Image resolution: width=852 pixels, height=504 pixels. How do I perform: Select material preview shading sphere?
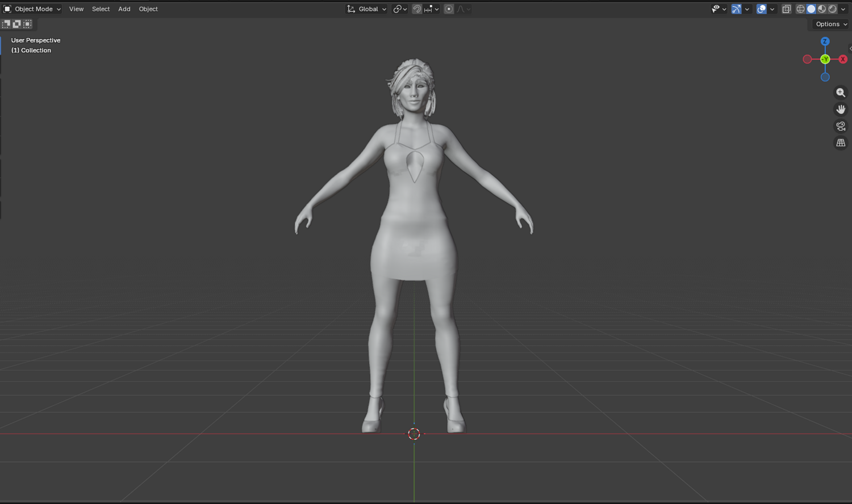tap(822, 9)
